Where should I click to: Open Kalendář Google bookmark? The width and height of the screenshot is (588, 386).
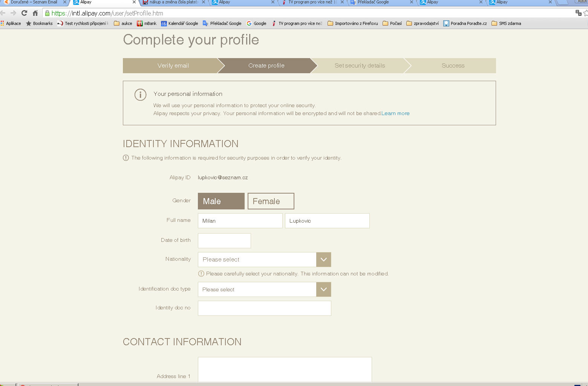tap(179, 23)
